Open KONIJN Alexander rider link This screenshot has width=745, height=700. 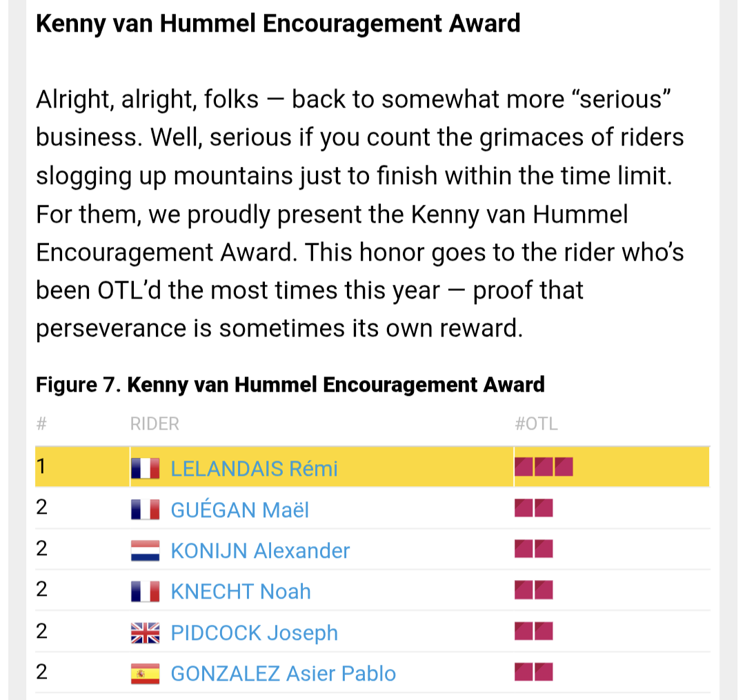[260, 551]
